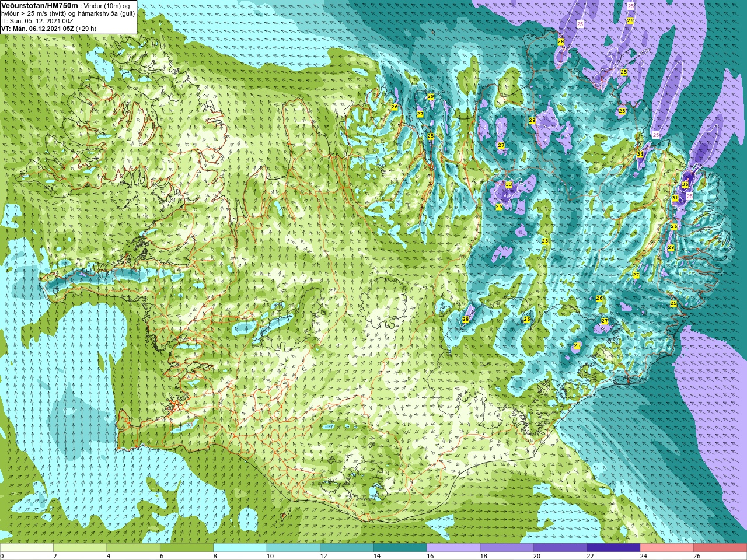This screenshot has width=747, height=560.
Task: Click the (+29 h) forecast offset text
Action: point(86,28)
